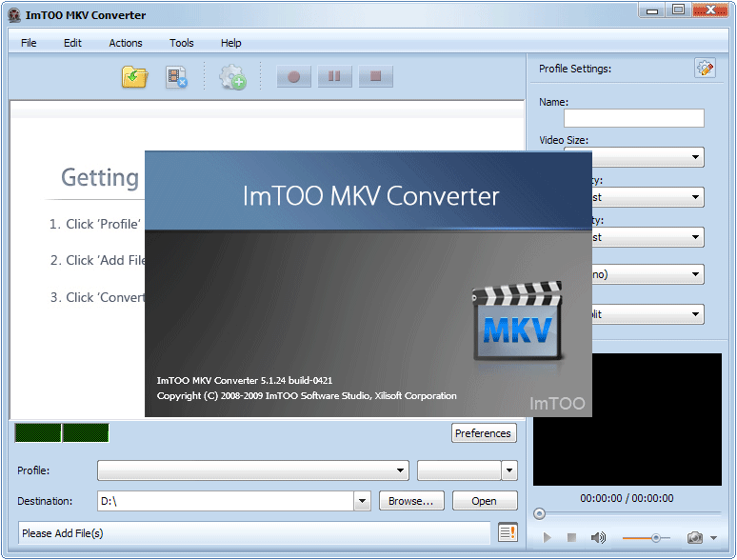This screenshot has height=560, width=737.
Task: Click the Remove File film icon
Action: pos(177,77)
